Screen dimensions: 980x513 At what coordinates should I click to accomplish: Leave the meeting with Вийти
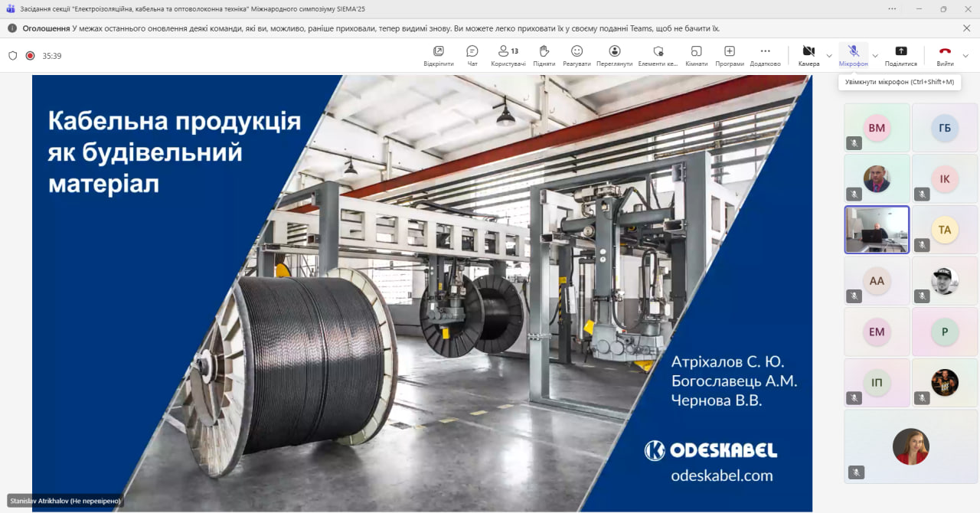945,55
